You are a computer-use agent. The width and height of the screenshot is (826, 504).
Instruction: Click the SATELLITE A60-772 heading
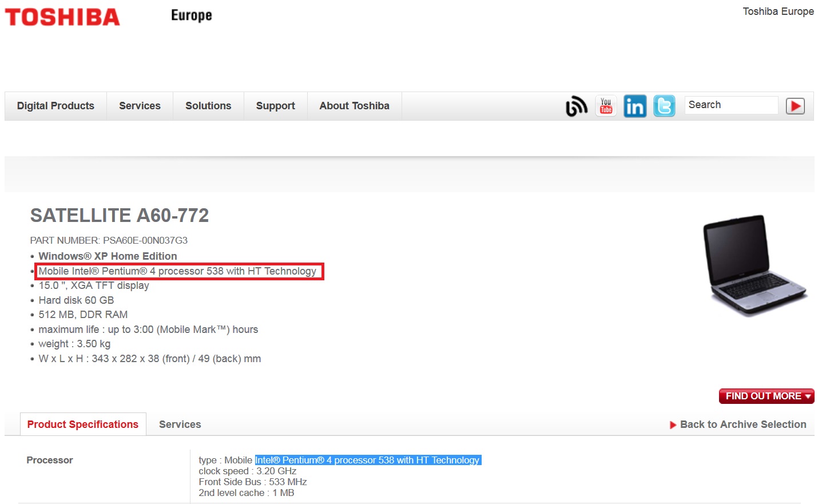pyautogui.click(x=120, y=216)
